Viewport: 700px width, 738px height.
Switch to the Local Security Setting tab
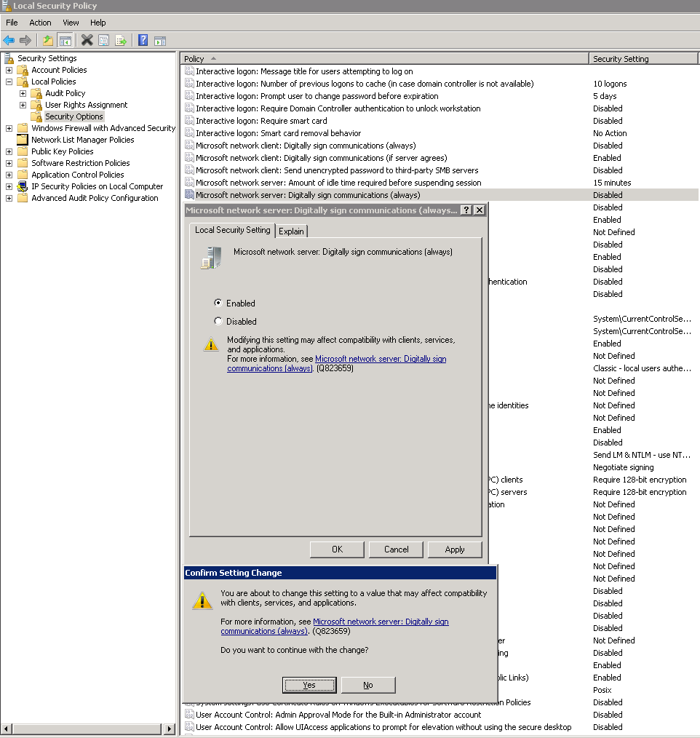232,230
